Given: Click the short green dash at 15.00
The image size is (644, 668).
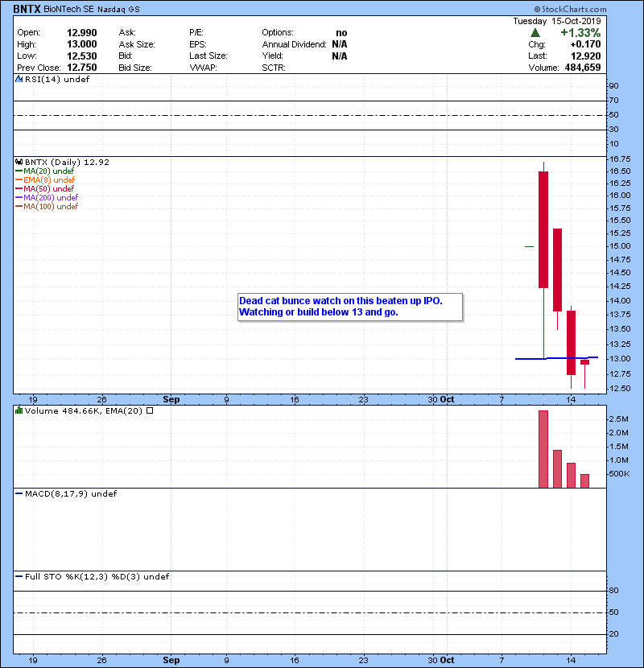Looking at the screenshot, I should 530,246.
